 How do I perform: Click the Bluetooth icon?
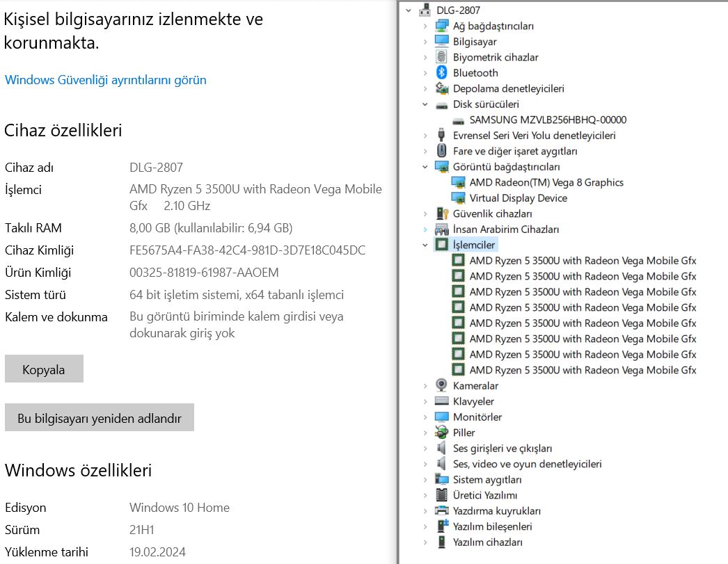(441, 73)
